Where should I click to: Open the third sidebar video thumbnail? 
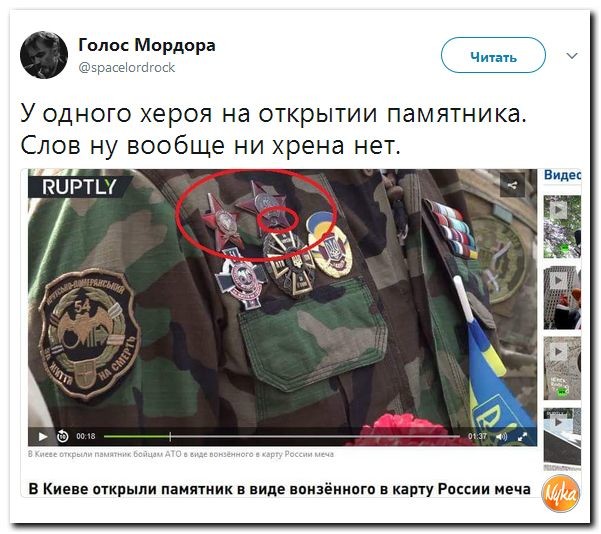[562, 368]
